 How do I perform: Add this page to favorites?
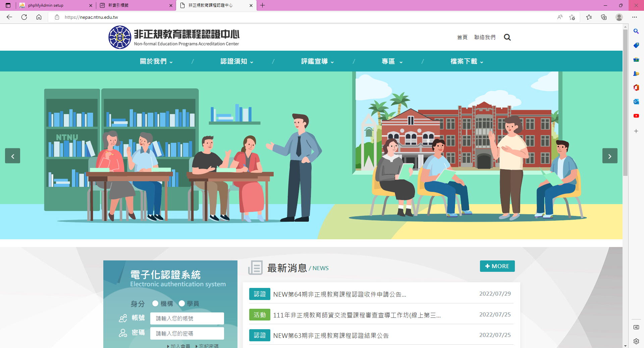point(572,17)
